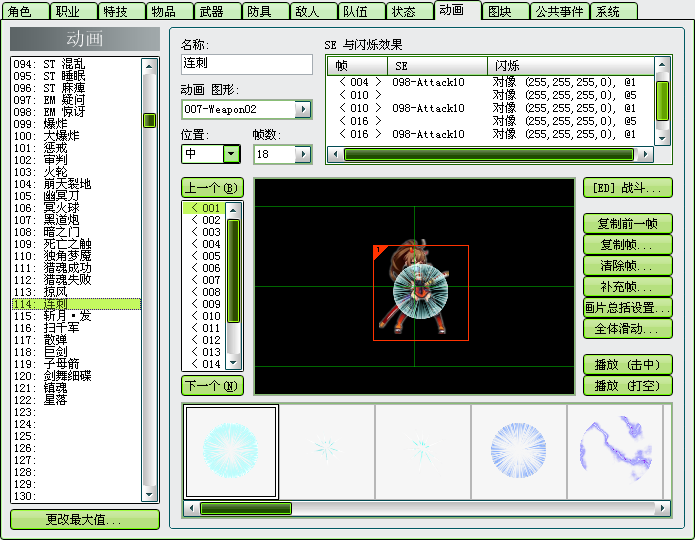Open the 特技 tab

tap(121, 11)
